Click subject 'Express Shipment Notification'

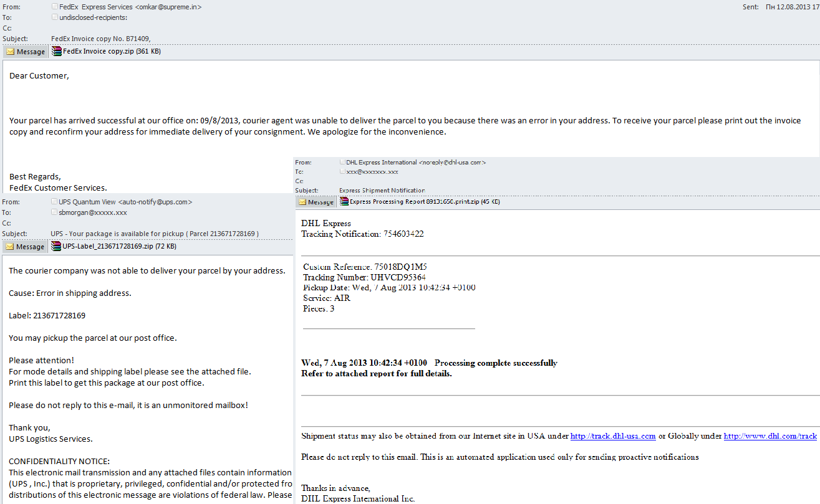pos(382,191)
